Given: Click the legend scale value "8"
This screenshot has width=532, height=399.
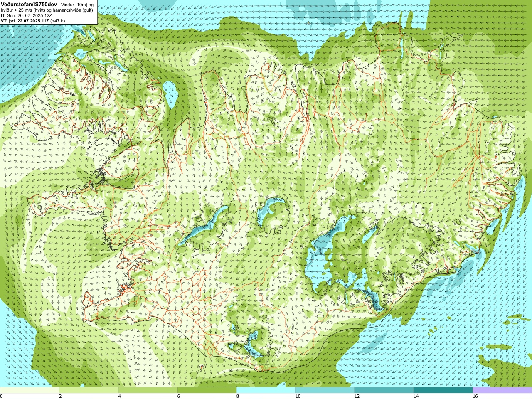Looking at the screenshot, I should coord(238,396).
